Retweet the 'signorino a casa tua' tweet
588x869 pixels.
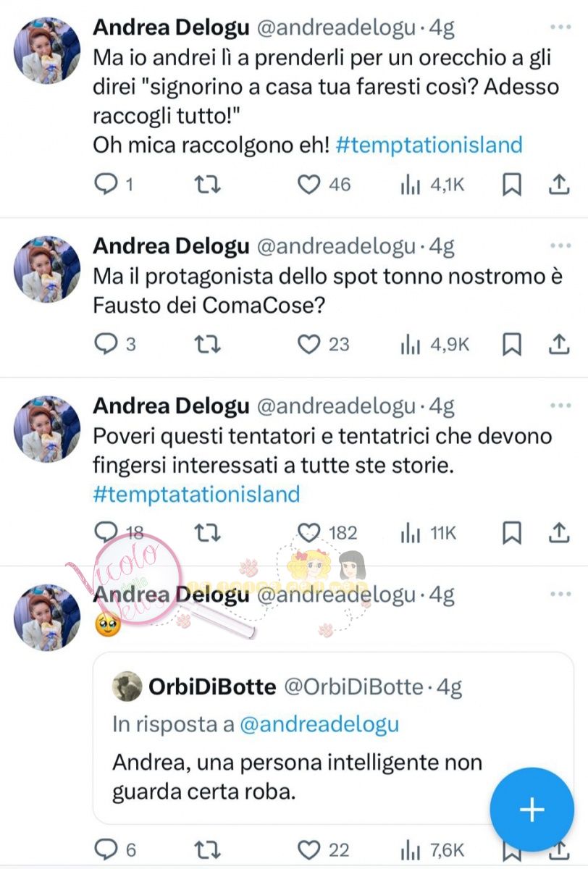click(209, 185)
